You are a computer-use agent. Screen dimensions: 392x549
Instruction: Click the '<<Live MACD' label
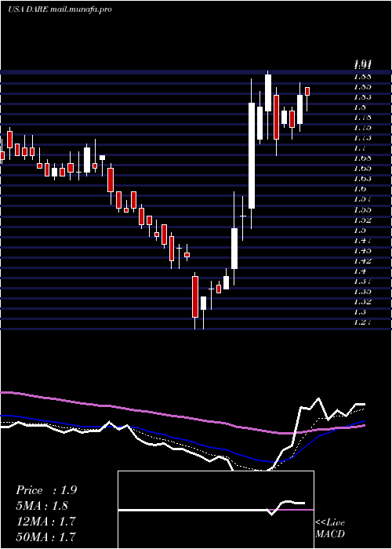[x=330, y=529]
